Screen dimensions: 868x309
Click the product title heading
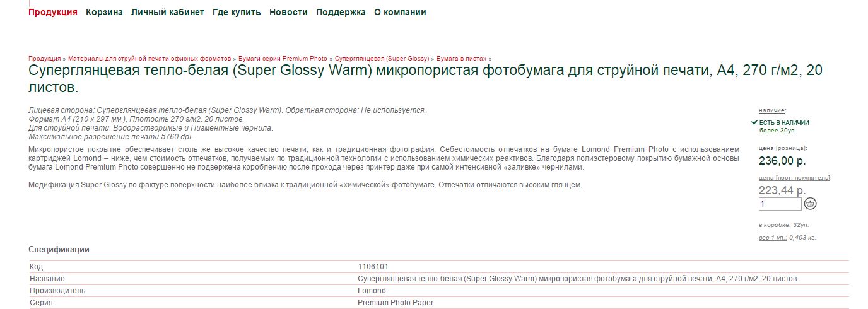pos(426,78)
